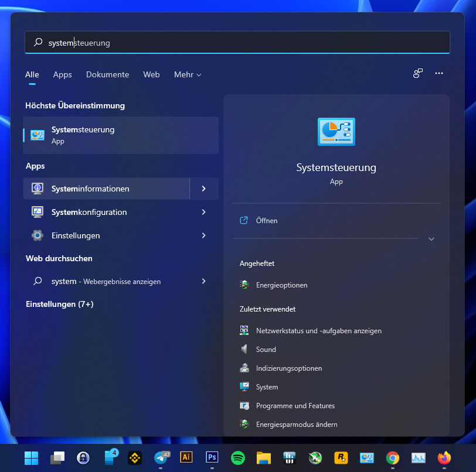Viewport: 476px width, 472px height.
Task: Click the web search magnifier icon for system
Action: 38,281
